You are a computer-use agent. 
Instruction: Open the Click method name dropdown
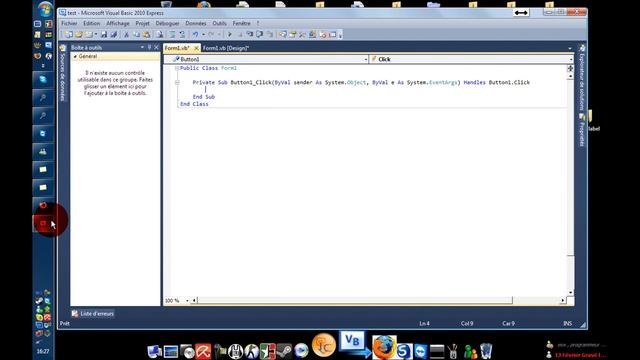(571, 59)
